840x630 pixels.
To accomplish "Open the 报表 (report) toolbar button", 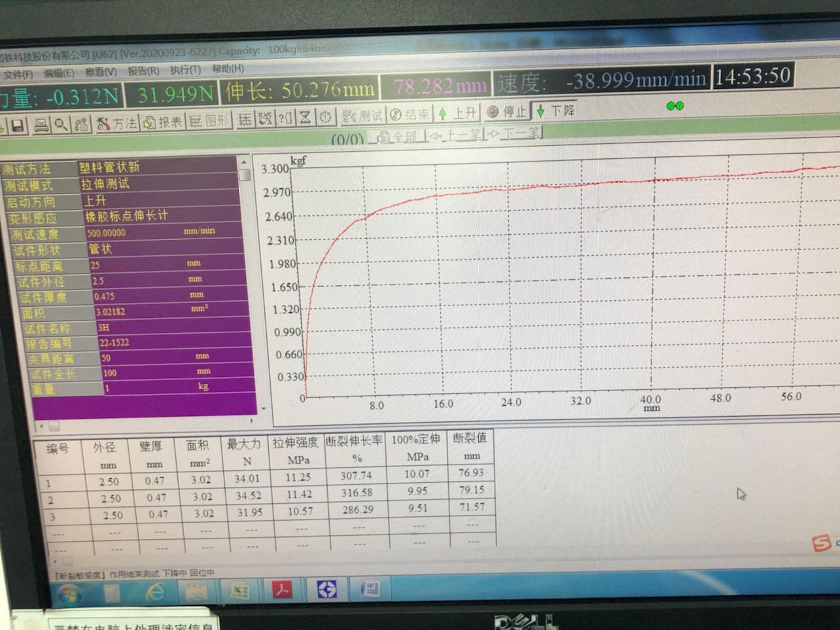I will [x=164, y=122].
